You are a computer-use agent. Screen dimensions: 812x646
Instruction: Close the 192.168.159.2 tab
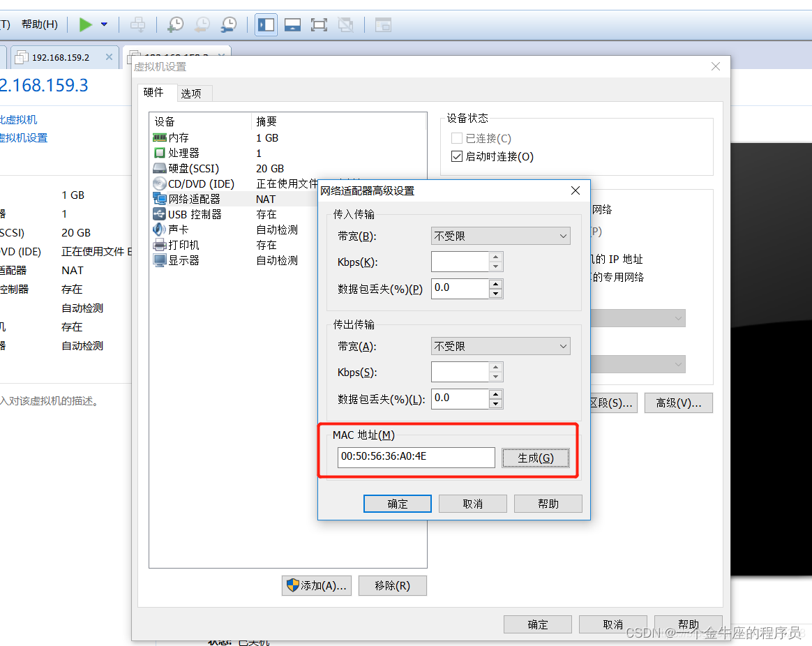pos(109,57)
